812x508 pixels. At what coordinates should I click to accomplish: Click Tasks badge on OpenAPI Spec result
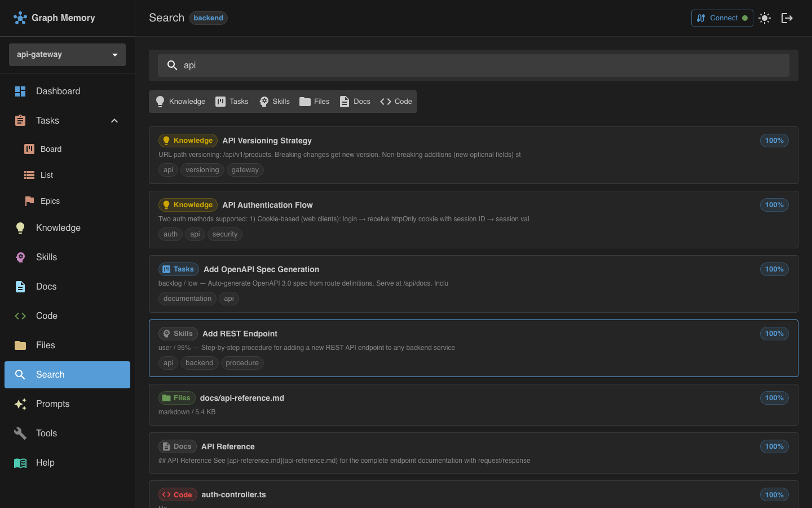coord(179,269)
